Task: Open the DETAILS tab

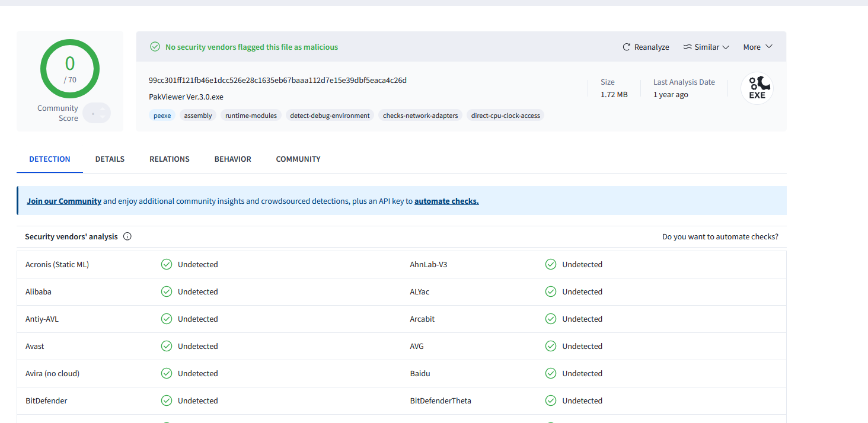Action: pos(110,159)
